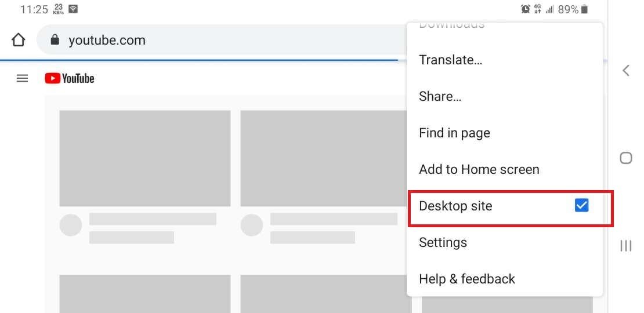Open Find in page
The width and height of the screenshot is (644, 313).
454,133
